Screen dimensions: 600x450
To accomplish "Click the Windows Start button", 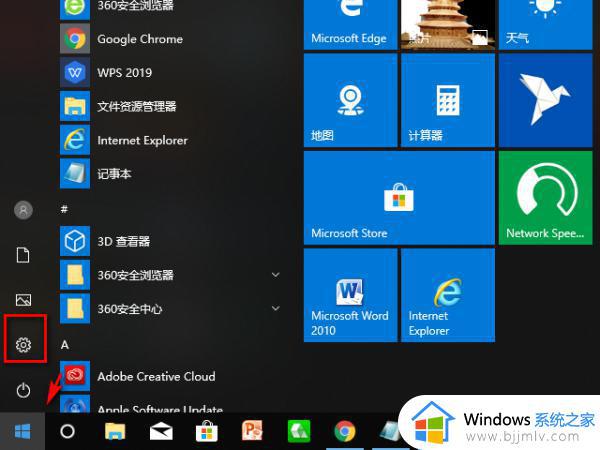I will click(22, 431).
